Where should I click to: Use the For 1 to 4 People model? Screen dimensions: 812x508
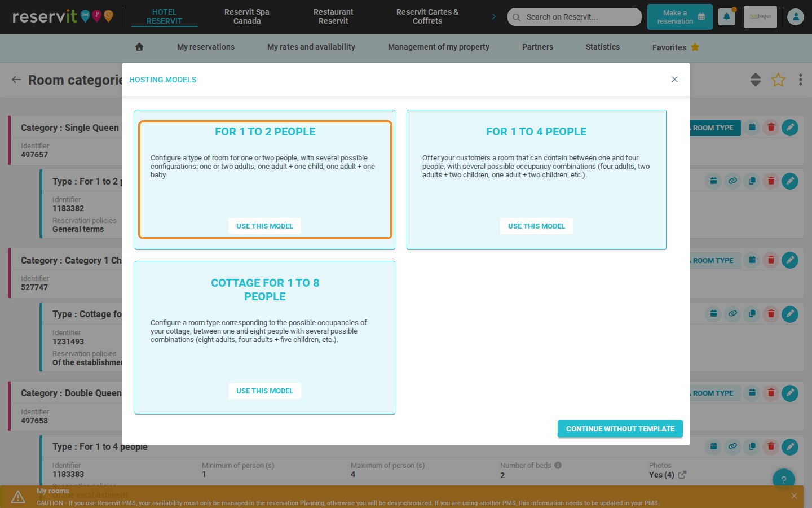(536, 226)
